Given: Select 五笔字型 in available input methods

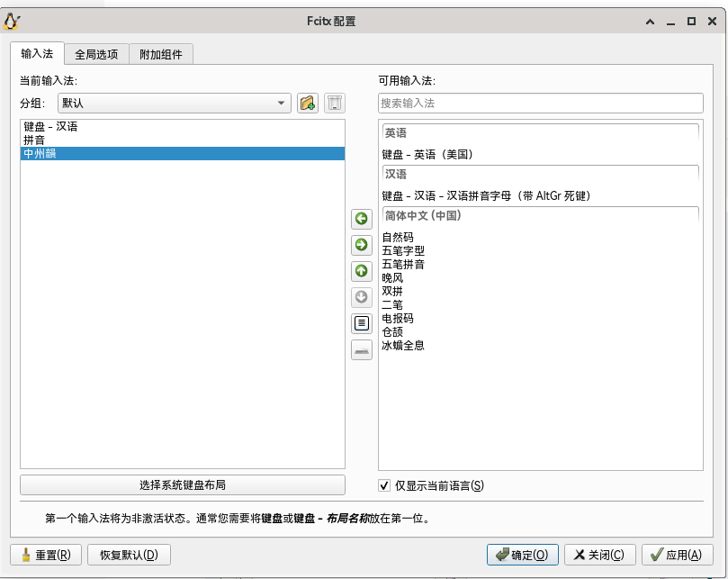Looking at the screenshot, I should (403, 251).
